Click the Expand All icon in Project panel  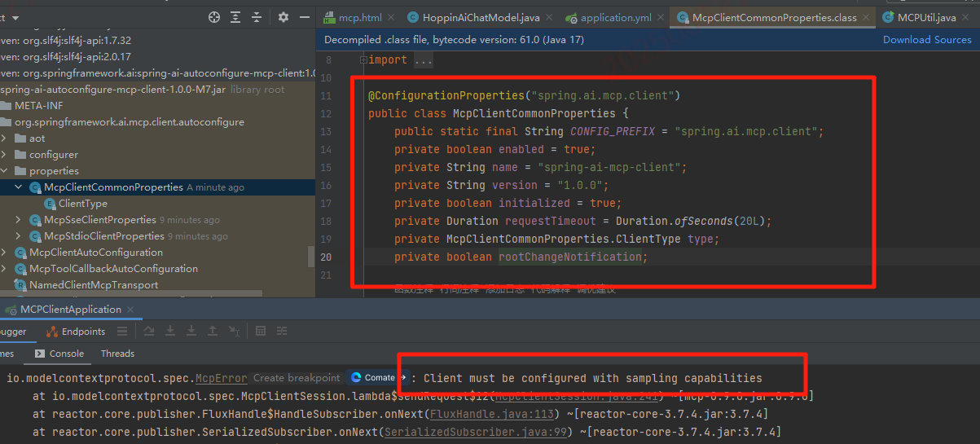(x=235, y=17)
